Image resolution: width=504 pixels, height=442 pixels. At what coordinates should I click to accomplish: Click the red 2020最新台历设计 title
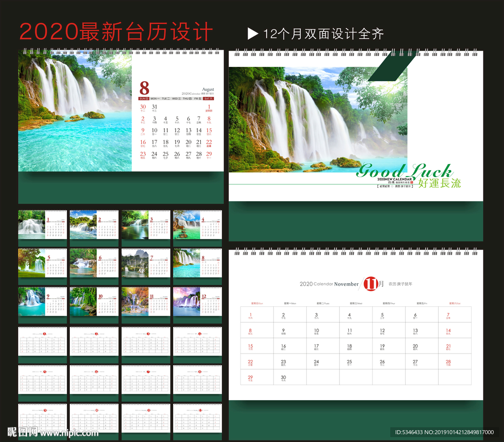tap(116, 32)
